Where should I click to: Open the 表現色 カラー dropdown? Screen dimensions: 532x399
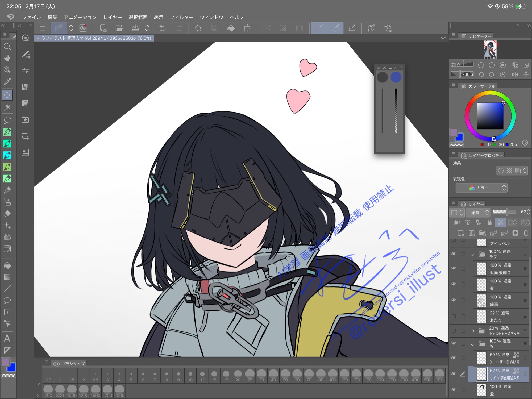(481, 188)
